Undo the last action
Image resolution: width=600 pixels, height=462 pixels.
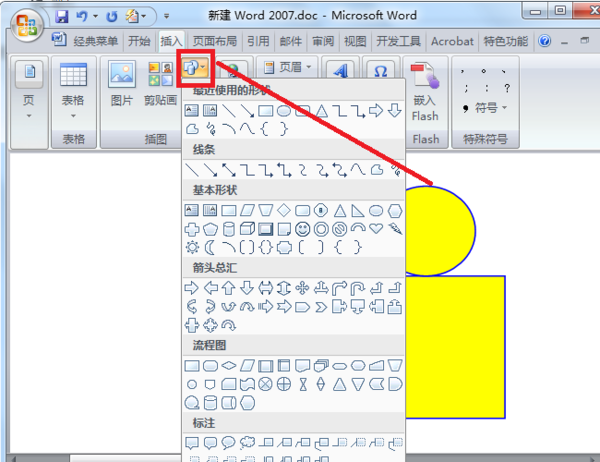coord(82,16)
